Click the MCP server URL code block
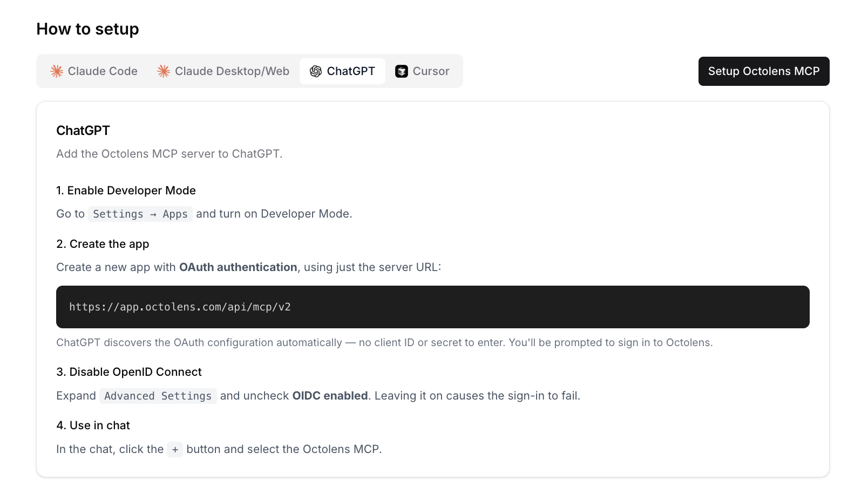868x500 pixels. [433, 307]
